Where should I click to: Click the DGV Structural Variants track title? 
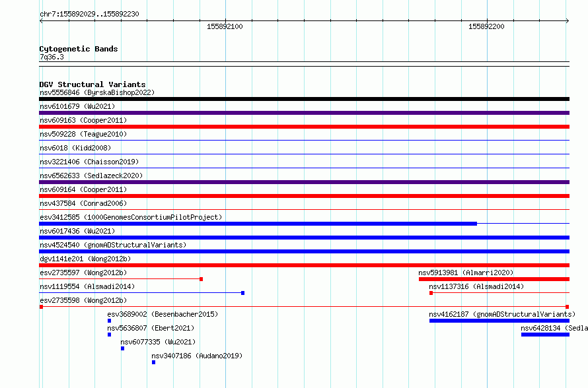point(92,84)
